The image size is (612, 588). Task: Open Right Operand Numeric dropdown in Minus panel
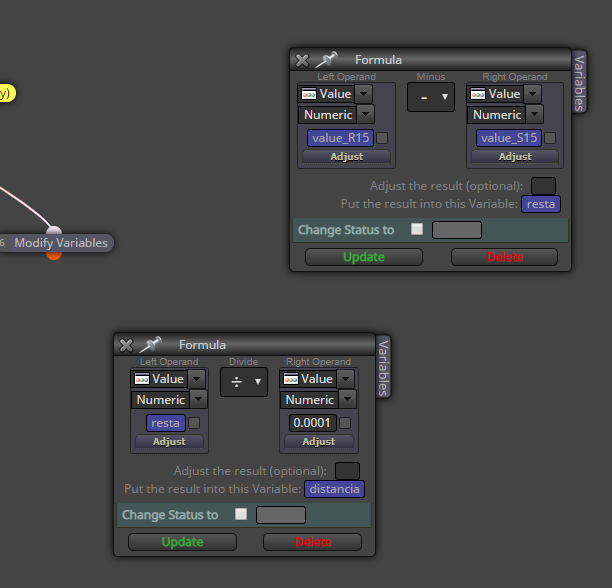(x=534, y=114)
